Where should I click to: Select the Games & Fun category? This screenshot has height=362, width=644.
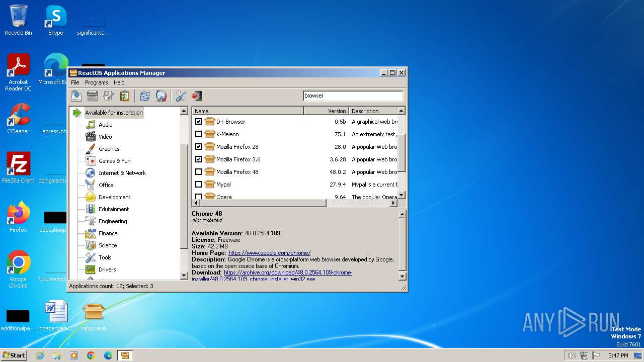coord(114,161)
